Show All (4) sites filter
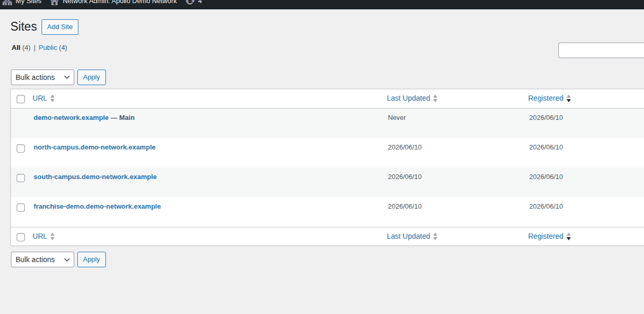This screenshot has width=644, height=314. coord(21,48)
